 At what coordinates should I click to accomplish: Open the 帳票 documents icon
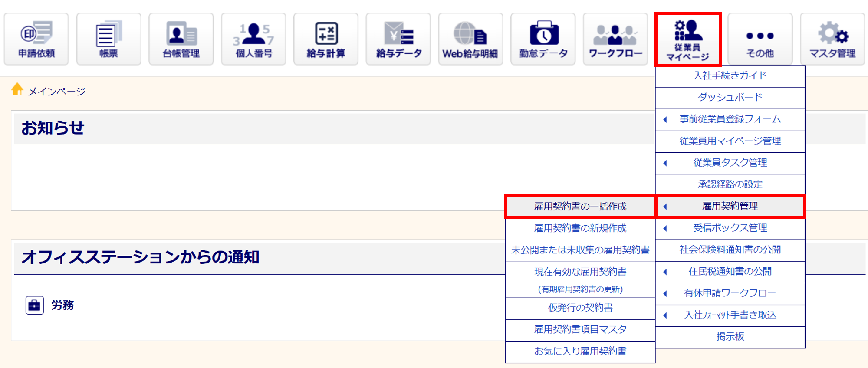pos(108,39)
